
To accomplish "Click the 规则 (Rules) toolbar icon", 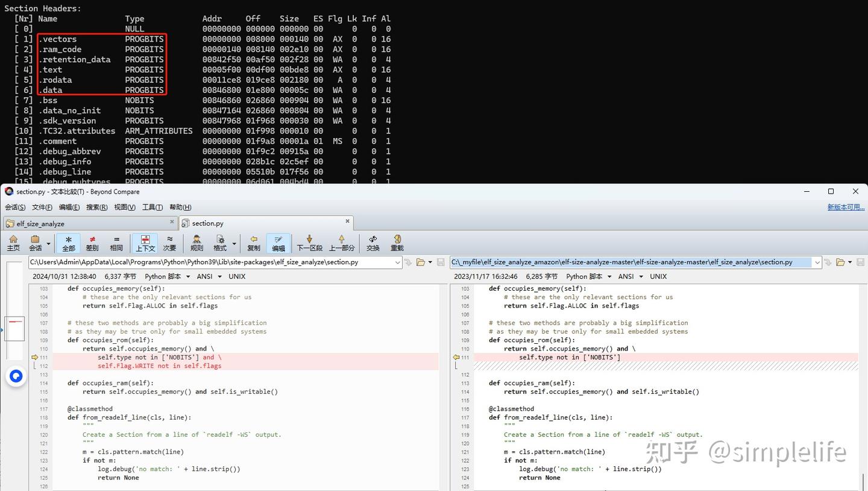I will (197, 242).
